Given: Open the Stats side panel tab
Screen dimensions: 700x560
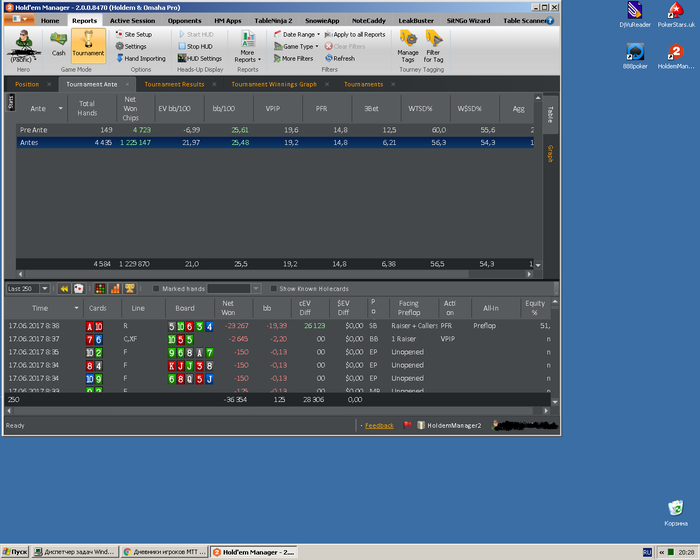Looking at the screenshot, I should coord(11,102).
